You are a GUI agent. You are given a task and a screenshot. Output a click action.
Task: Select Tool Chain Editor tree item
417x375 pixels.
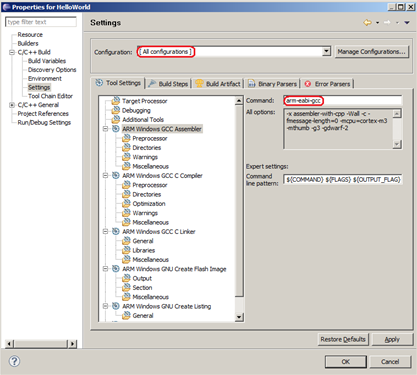[50, 96]
